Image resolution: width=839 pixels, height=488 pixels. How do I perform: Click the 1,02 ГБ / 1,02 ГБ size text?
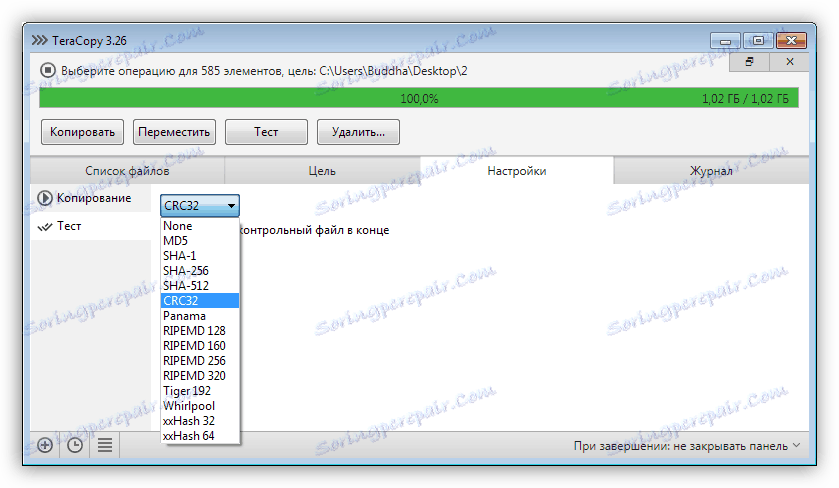click(x=745, y=99)
